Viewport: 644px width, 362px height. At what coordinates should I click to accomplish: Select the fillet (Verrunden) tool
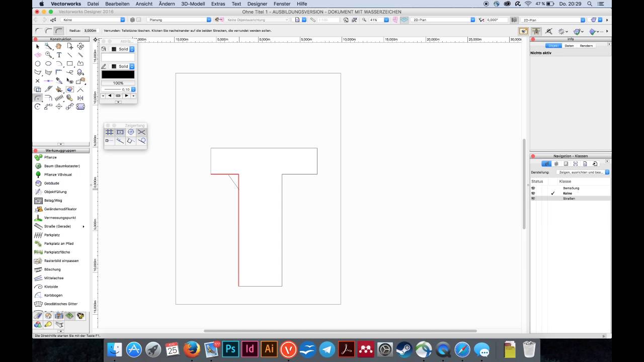click(38, 98)
